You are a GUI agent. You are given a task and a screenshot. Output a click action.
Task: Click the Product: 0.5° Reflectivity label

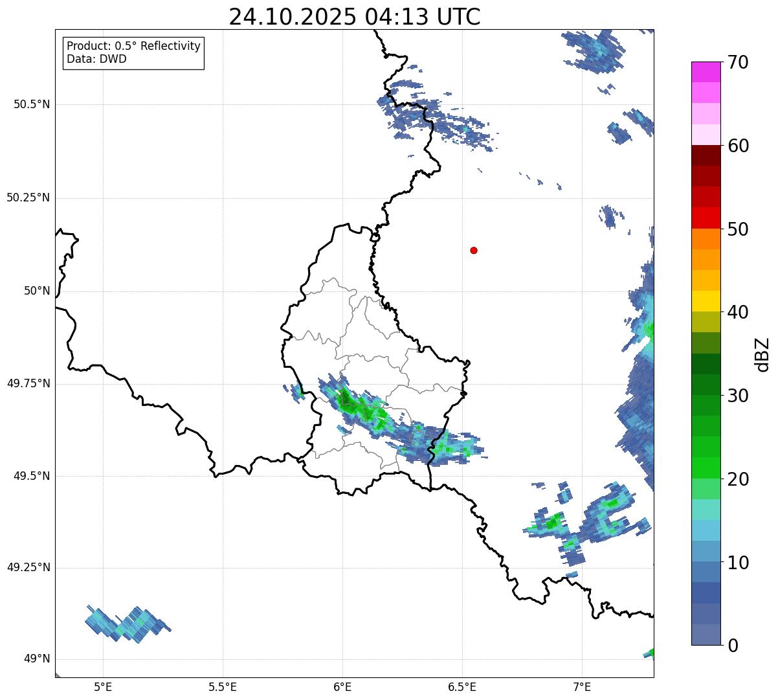point(133,47)
